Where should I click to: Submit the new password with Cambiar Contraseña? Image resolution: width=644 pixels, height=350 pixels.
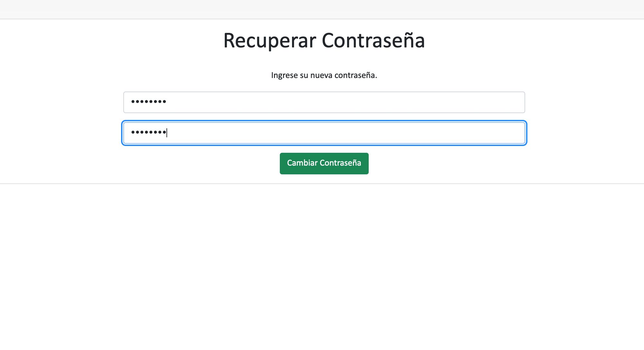click(324, 163)
